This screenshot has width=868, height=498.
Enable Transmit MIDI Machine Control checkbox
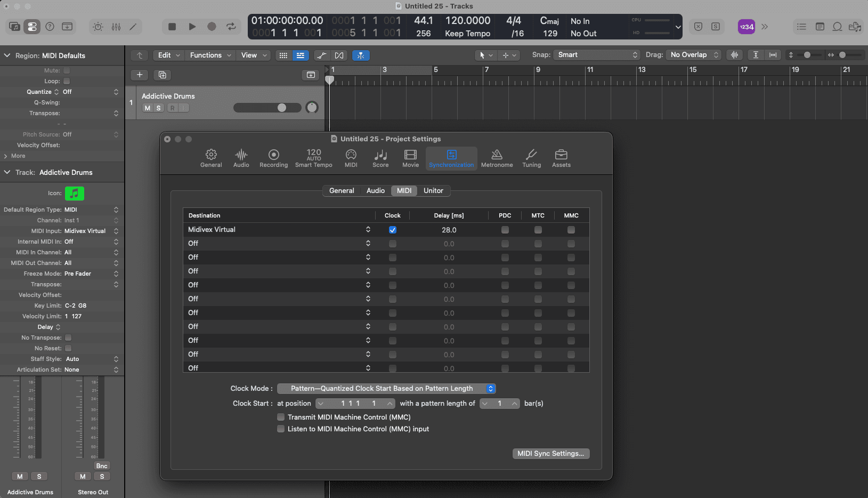click(x=281, y=417)
